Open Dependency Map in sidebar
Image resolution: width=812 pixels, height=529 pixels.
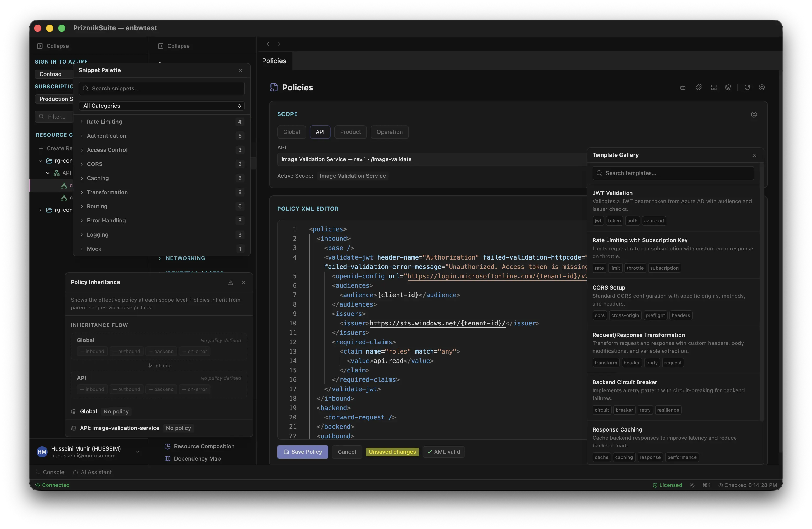pyautogui.click(x=193, y=459)
